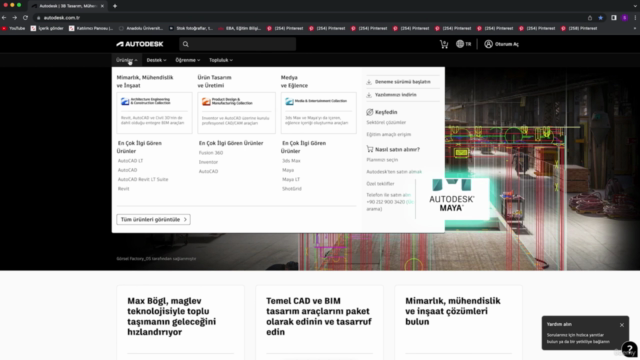Click the Keşfedin compass icon
This screenshot has width=640, height=360.
[369, 112]
